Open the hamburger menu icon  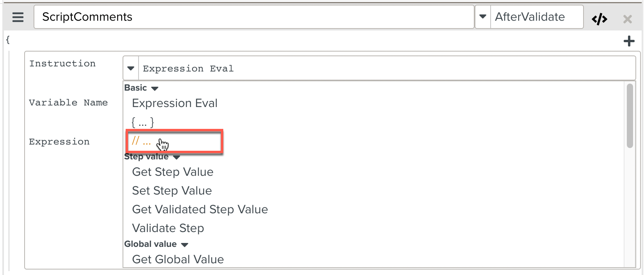pos(18,17)
